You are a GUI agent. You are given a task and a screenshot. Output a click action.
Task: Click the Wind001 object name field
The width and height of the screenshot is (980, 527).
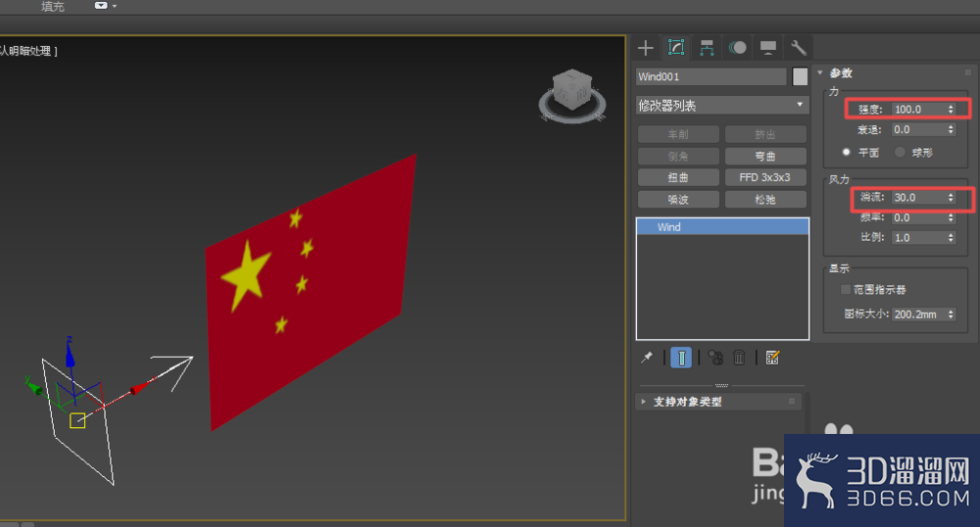pyautogui.click(x=711, y=76)
